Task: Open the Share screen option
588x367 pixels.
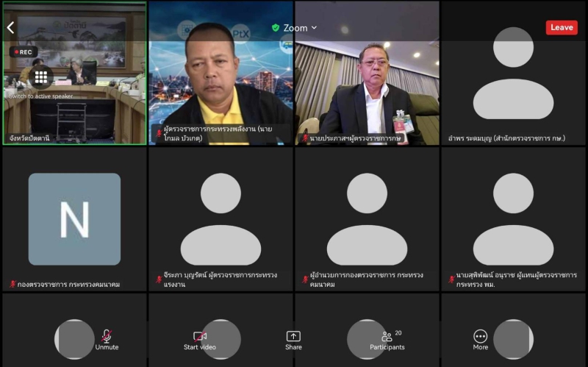Action: coord(293,339)
